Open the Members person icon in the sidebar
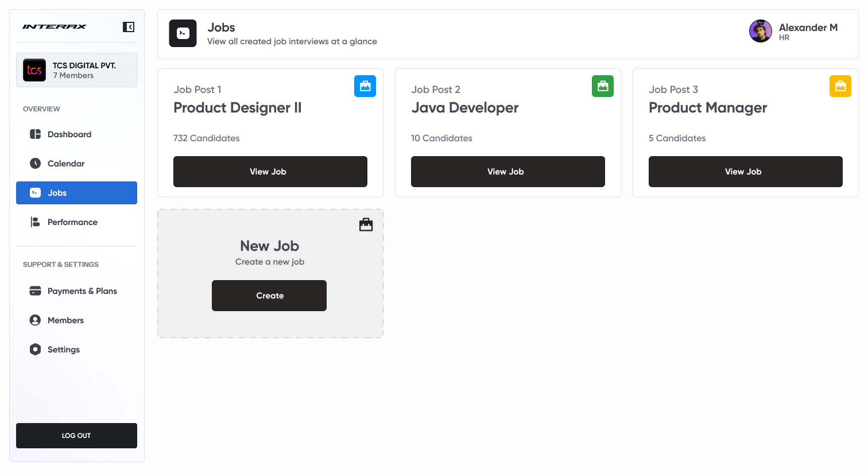This screenshot has height=473, width=868. [36, 320]
